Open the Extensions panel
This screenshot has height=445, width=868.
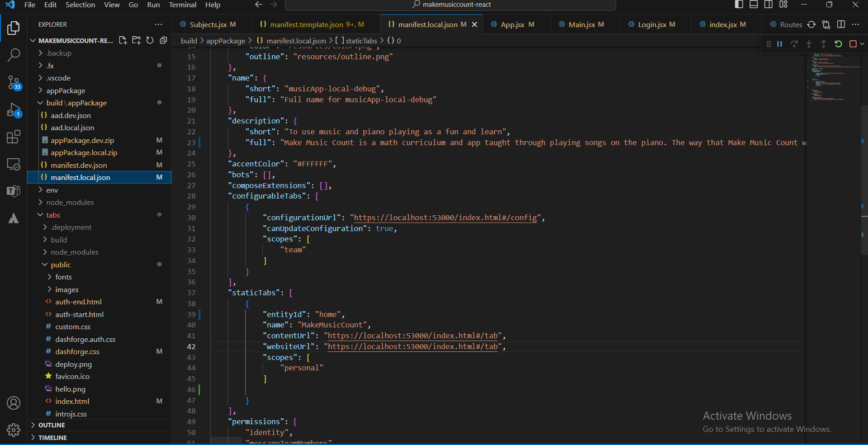(x=14, y=137)
